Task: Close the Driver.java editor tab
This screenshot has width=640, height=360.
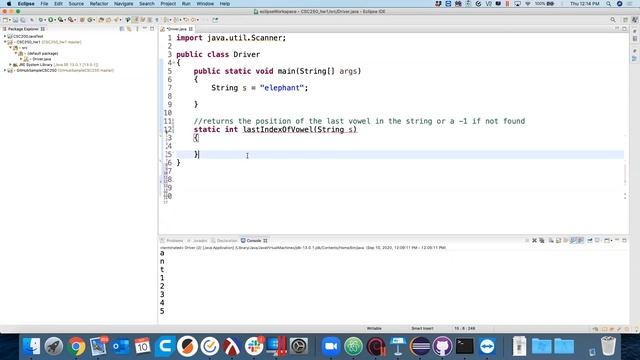Action: pyautogui.click(x=191, y=29)
